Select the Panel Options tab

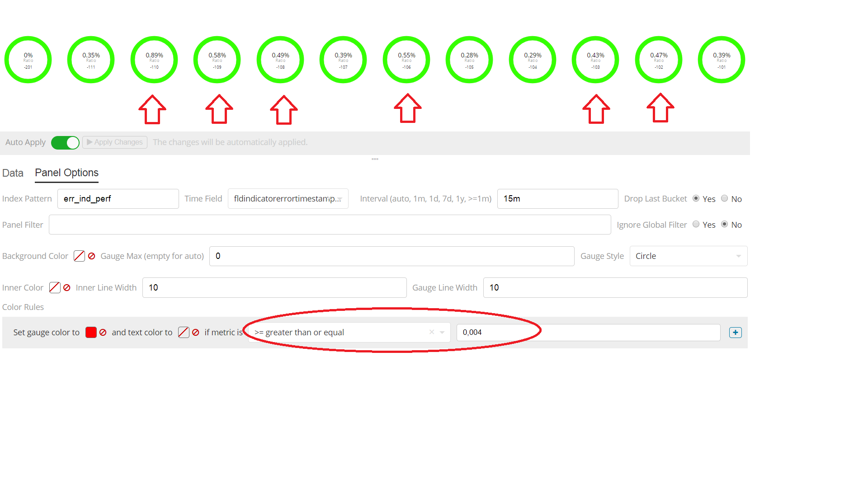click(x=66, y=173)
